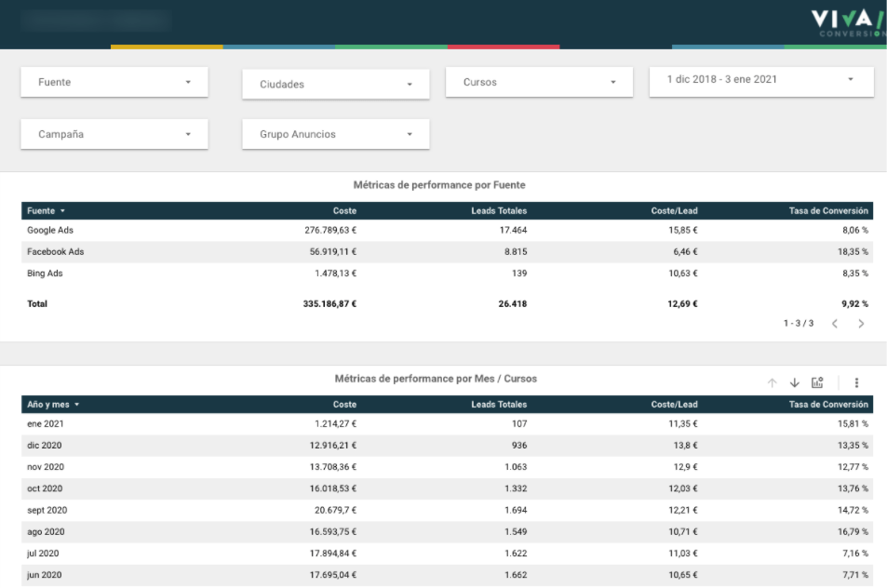Viewport: 887px width, 588px height.
Task: Sort by the Año y mes column header
Action: 53,404
